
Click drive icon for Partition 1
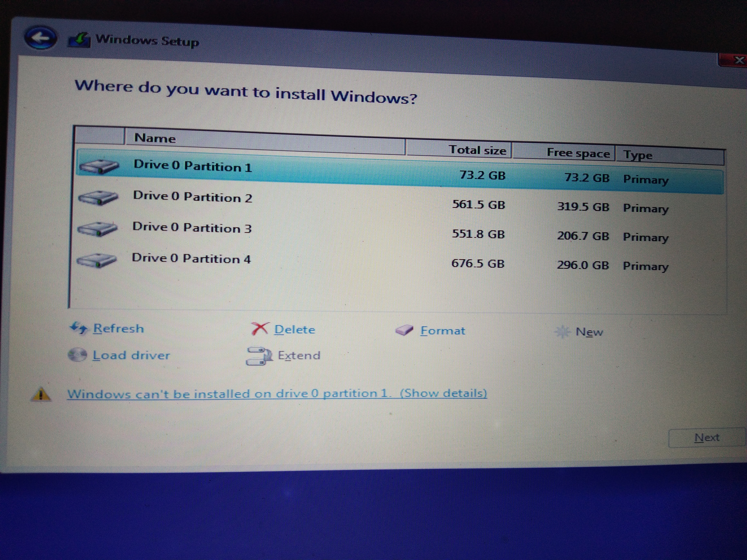point(99,166)
